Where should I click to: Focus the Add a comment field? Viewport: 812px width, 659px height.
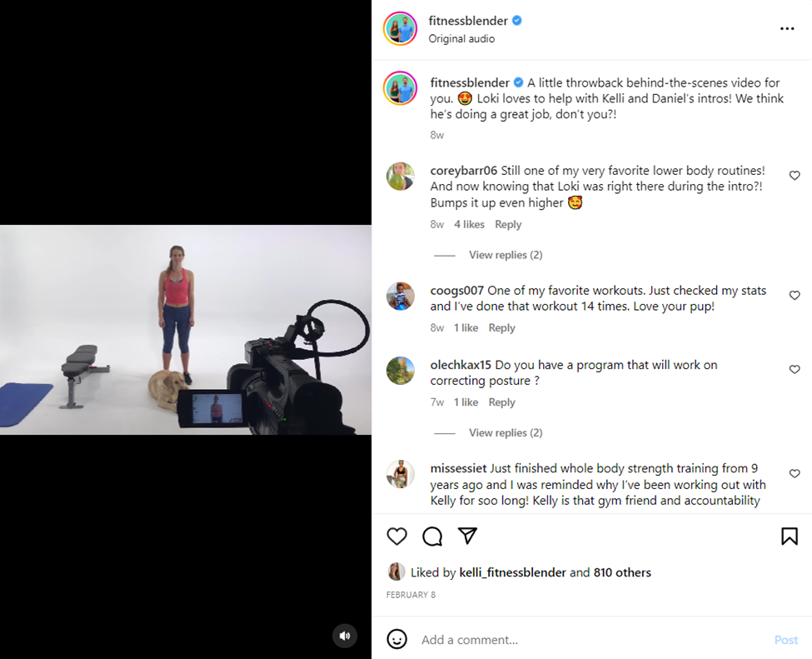tap(583, 640)
